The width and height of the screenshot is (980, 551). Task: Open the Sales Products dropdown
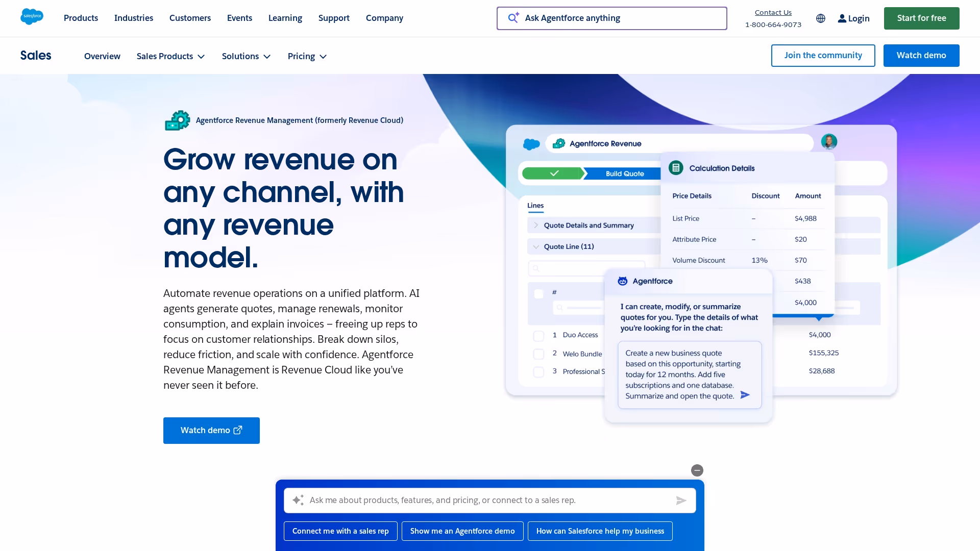tap(170, 56)
